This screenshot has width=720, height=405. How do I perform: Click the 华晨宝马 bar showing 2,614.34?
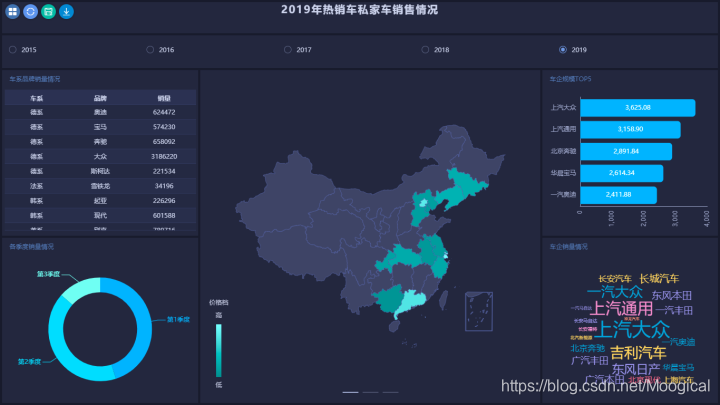(622, 173)
